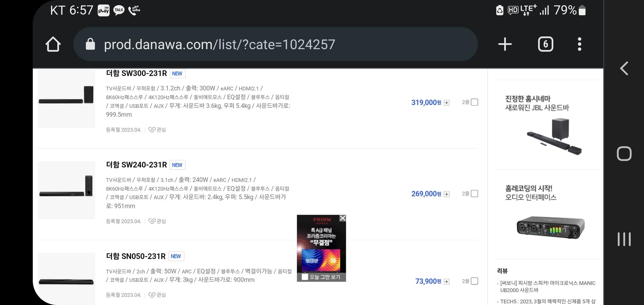Image resolution: width=644 pixels, height=305 pixels.
Task: Tap the site lock icon in address bar
Action: (x=90, y=44)
